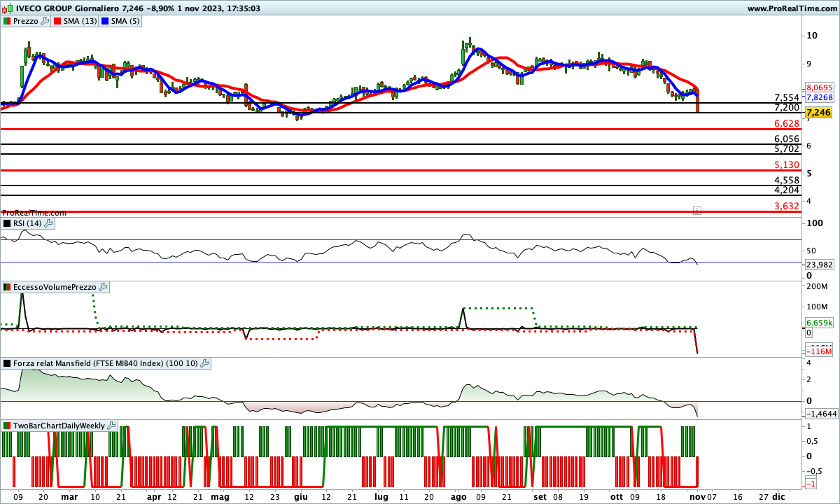Click the black RSI (14) color swatch
Viewport: 840px width, 504px height.
[6, 223]
